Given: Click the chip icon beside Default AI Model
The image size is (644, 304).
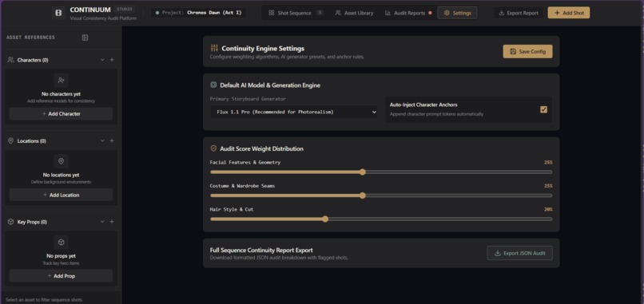Looking at the screenshot, I should [213, 85].
